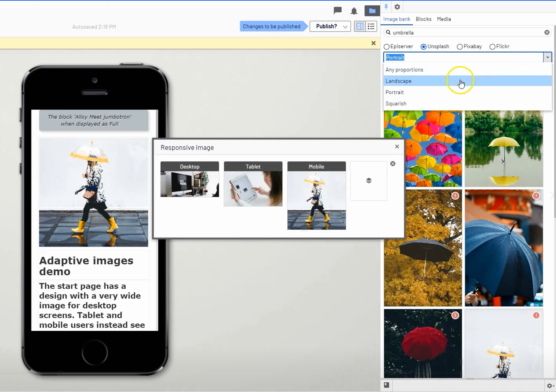Open the notifications bell icon
Image resolution: width=556 pixels, height=392 pixels.
pos(354,11)
